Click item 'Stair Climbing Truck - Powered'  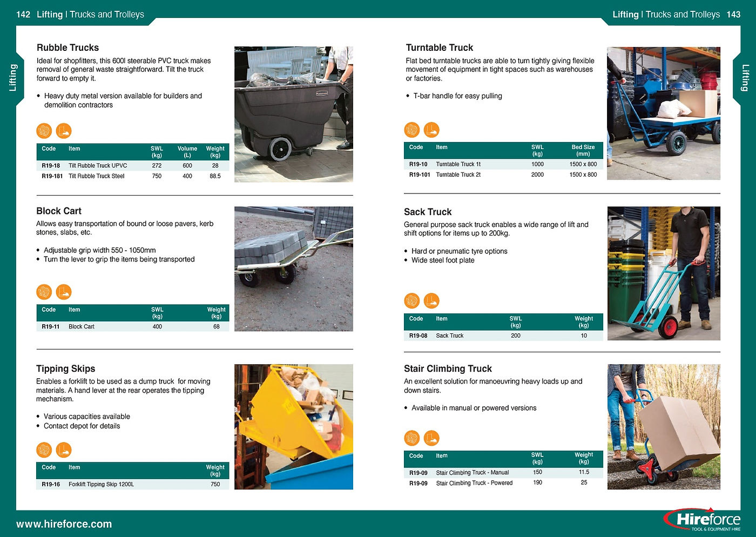point(475,483)
